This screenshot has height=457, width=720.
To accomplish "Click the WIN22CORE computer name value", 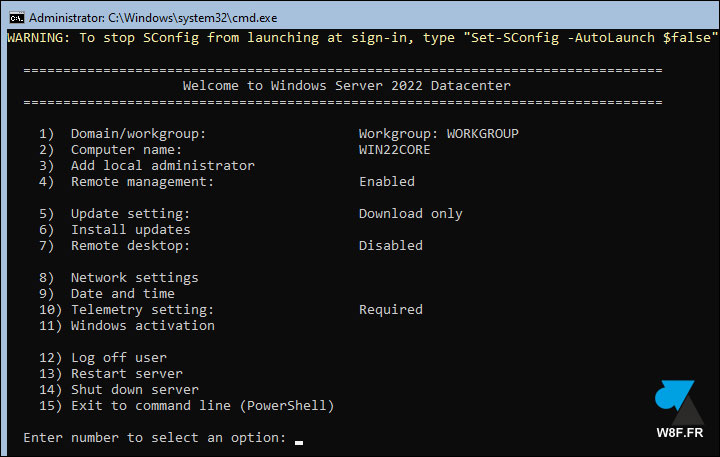I will (394, 150).
